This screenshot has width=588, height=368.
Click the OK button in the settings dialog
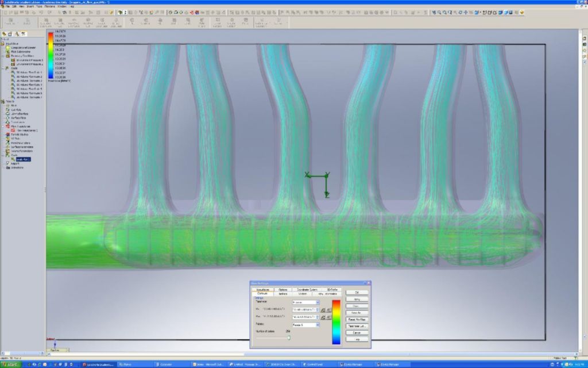(x=356, y=292)
